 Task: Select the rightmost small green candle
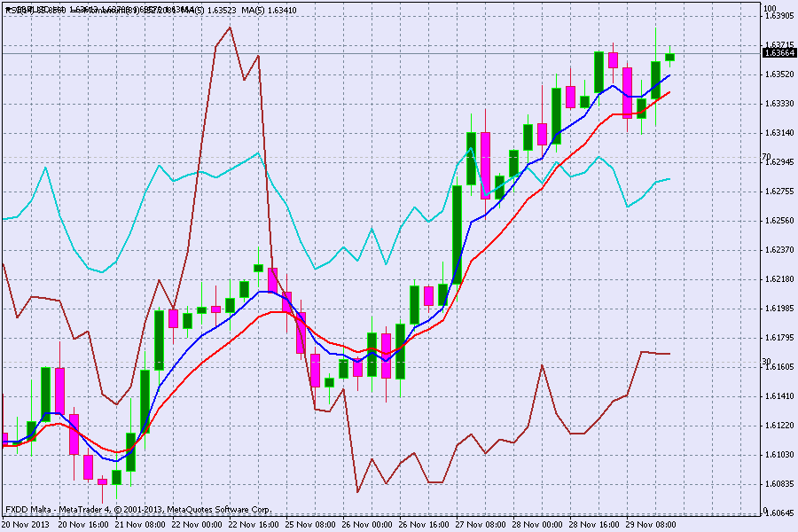click(669, 57)
